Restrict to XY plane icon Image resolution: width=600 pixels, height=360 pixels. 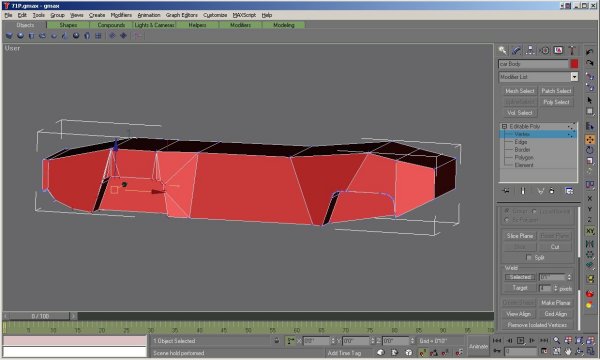pyautogui.click(x=590, y=231)
